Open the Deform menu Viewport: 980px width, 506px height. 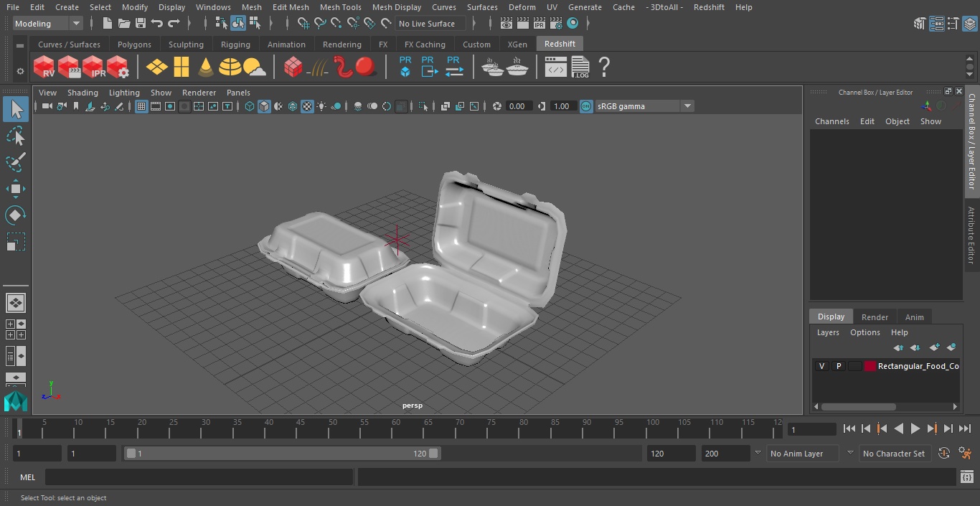[522, 7]
